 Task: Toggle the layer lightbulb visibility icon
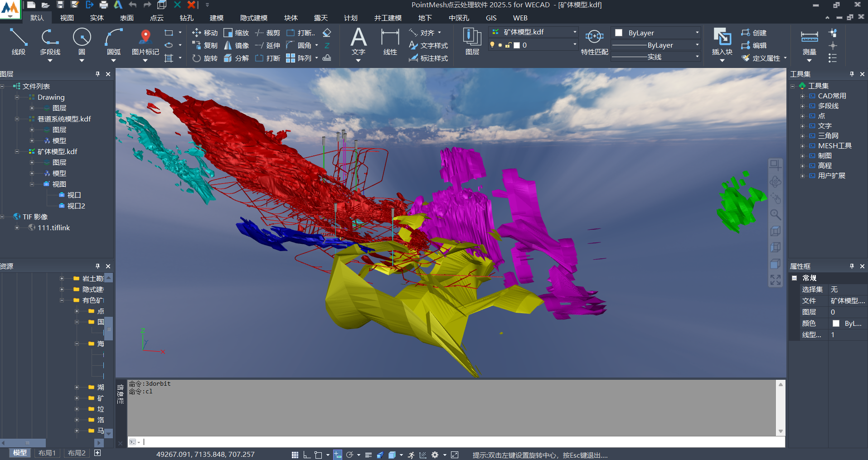[492, 45]
